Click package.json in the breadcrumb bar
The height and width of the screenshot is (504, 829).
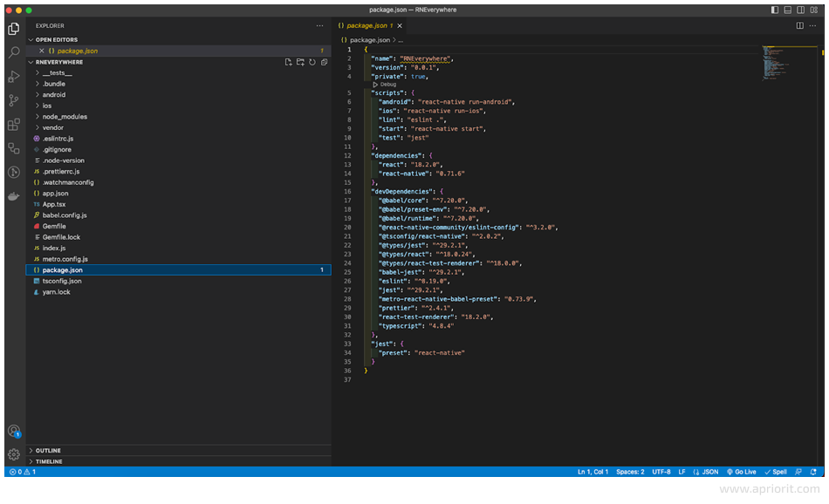pyautogui.click(x=370, y=40)
